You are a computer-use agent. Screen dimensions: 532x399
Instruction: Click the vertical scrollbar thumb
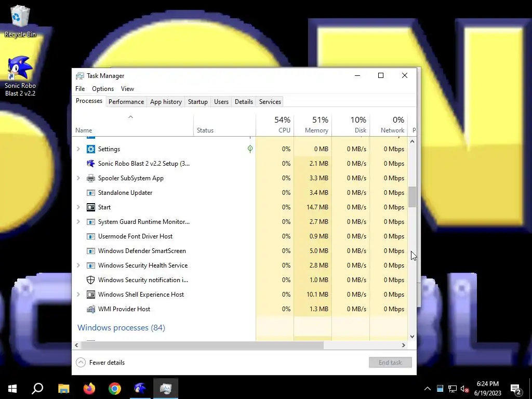click(412, 197)
